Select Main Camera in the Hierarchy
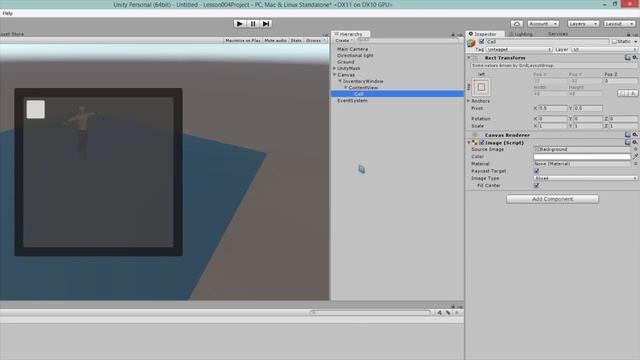This screenshot has width=640, height=360. pyautogui.click(x=352, y=49)
